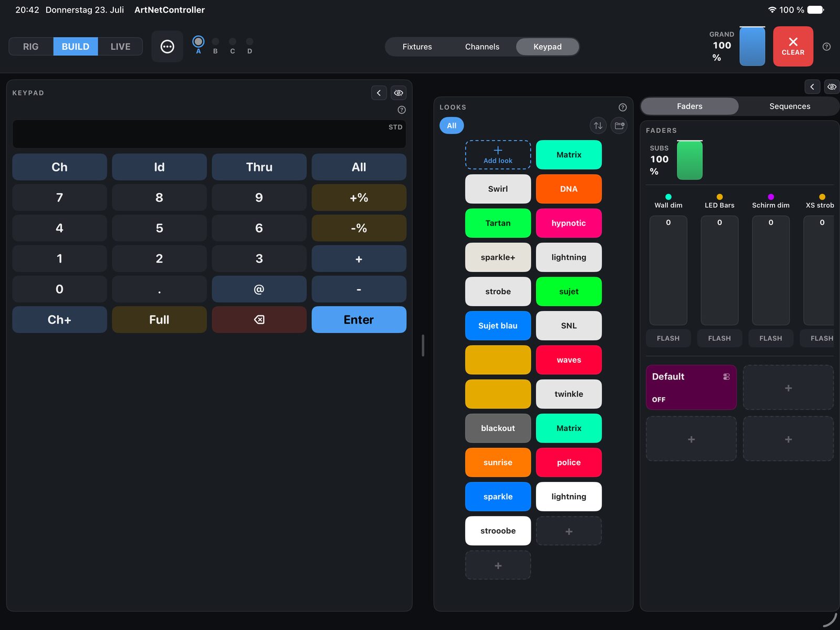Tap the minus keypad key

coord(359,289)
